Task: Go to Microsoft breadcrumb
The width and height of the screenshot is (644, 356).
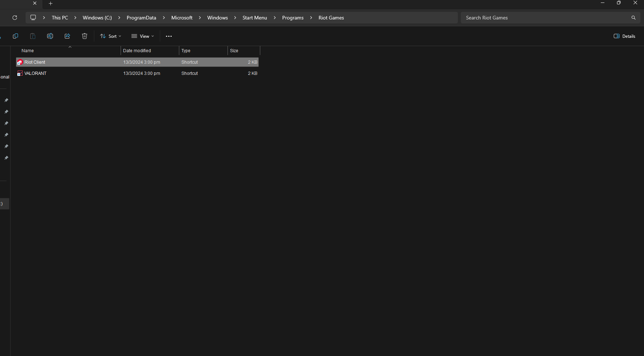Action: pyautogui.click(x=182, y=18)
